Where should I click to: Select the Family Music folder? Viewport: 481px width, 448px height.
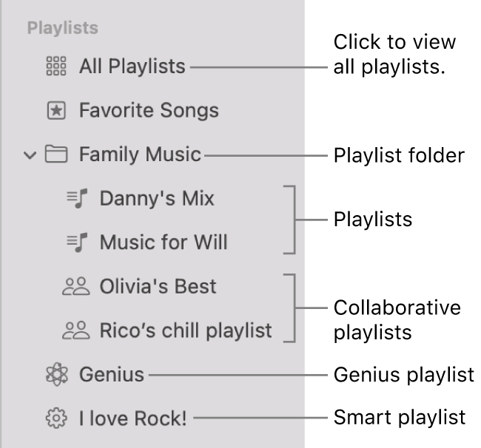[140, 155]
